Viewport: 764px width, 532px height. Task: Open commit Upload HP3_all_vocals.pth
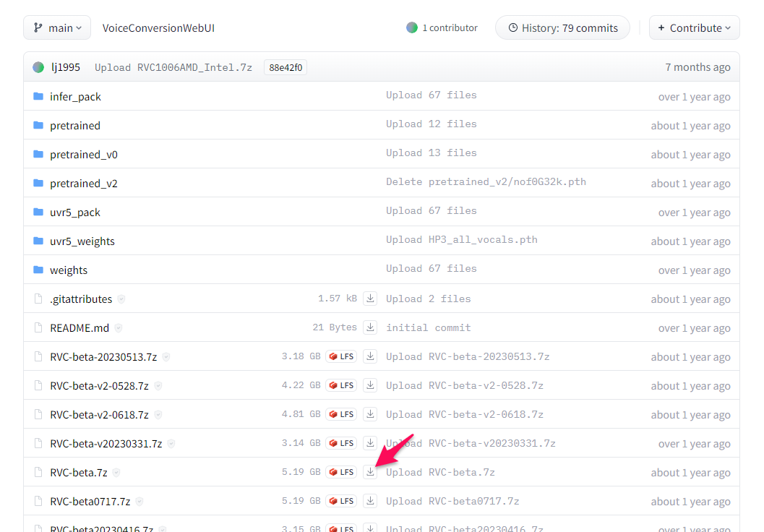461,240
